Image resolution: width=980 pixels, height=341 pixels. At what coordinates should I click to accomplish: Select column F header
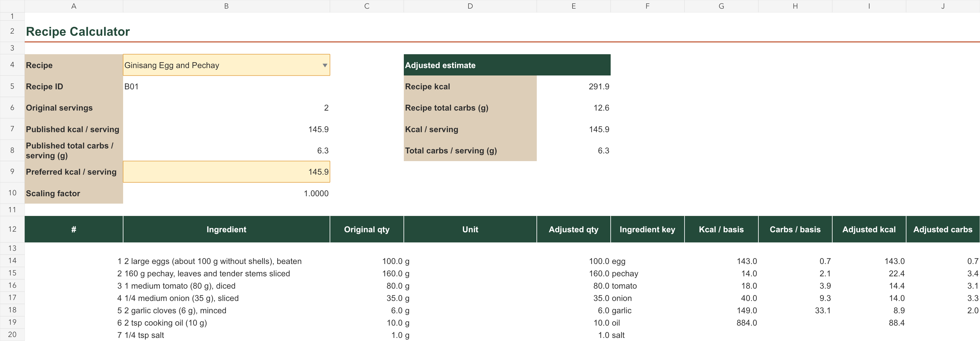[648, 6]
